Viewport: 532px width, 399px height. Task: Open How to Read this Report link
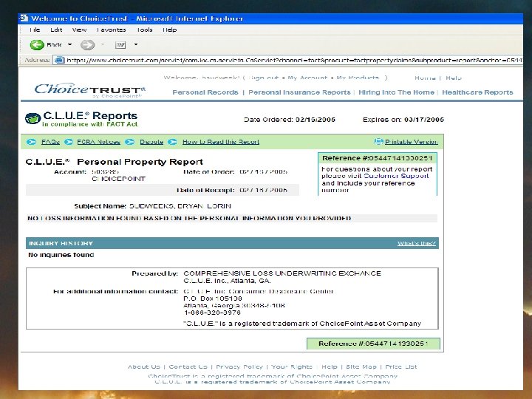click(x=221, y=142)
